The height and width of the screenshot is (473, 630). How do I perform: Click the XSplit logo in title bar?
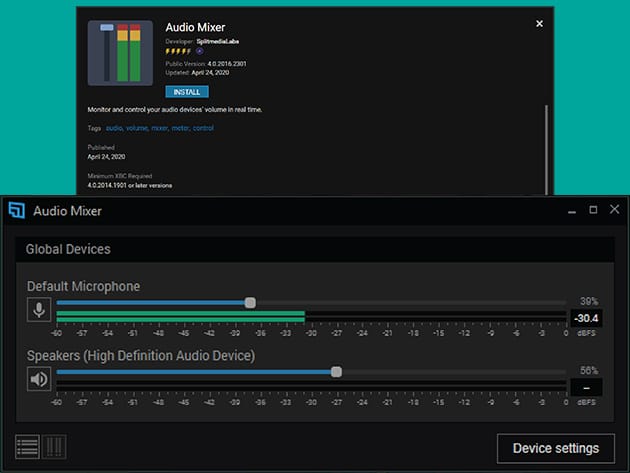pos(16,210)
